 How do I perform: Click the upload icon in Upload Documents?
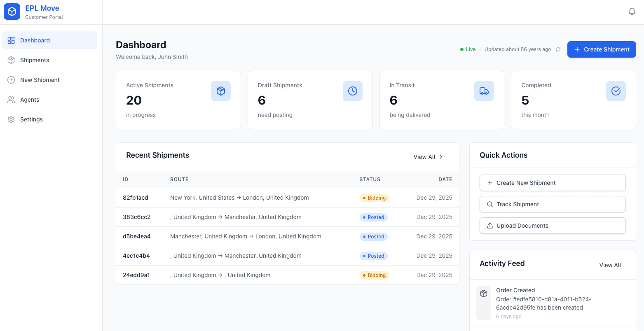point(489,225)
